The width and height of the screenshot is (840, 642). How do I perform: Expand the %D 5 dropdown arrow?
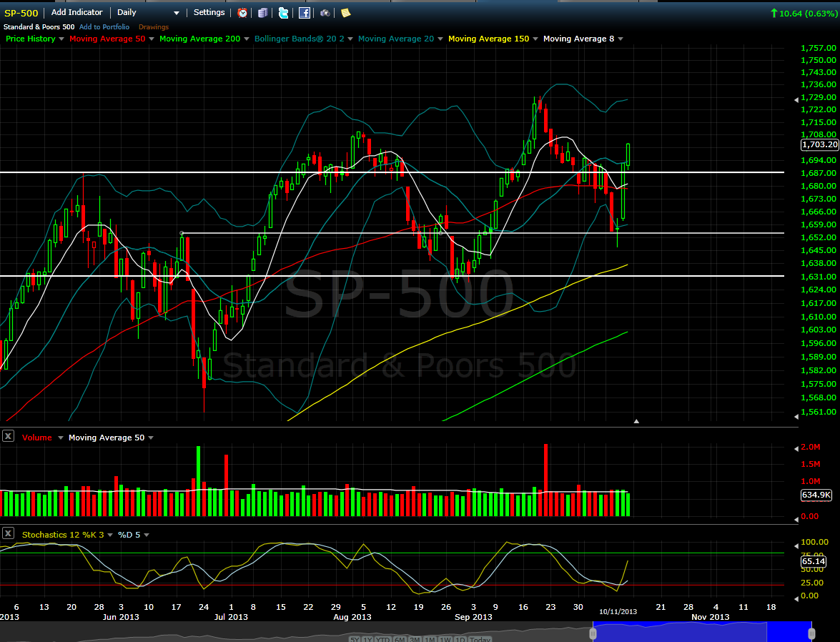point(147,535)
